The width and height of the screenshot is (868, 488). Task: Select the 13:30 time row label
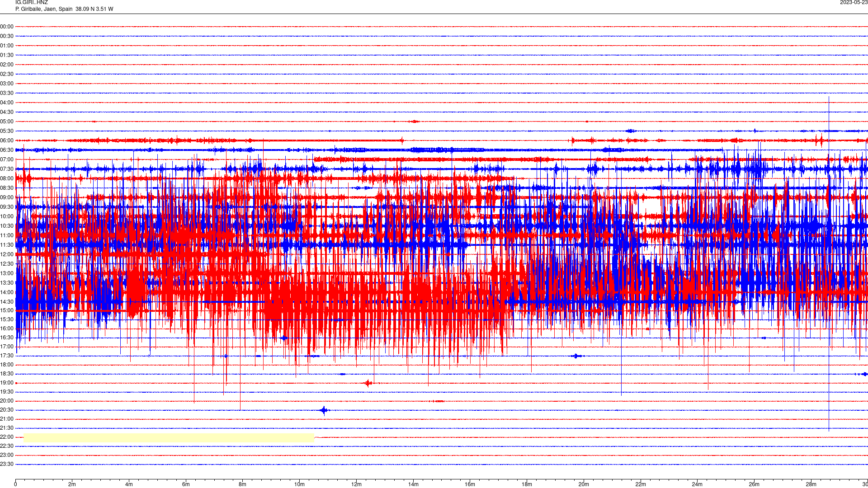point(7,283)
